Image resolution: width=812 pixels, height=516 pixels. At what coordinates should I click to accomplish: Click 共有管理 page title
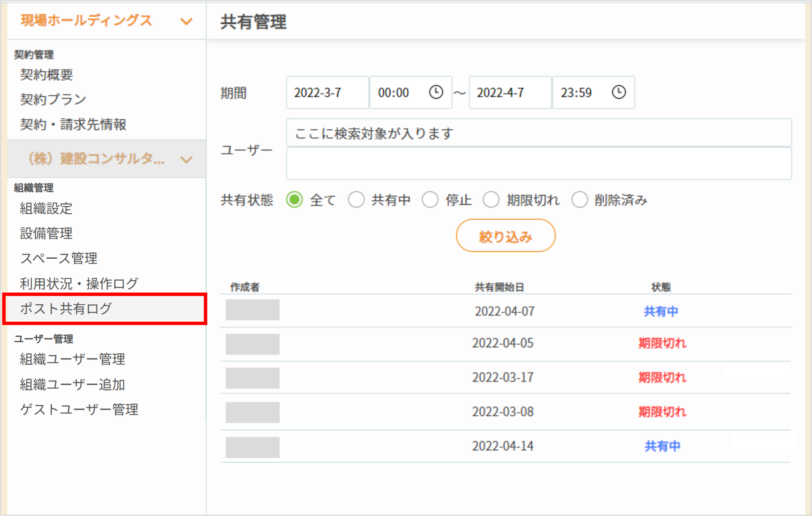(253, 22)
